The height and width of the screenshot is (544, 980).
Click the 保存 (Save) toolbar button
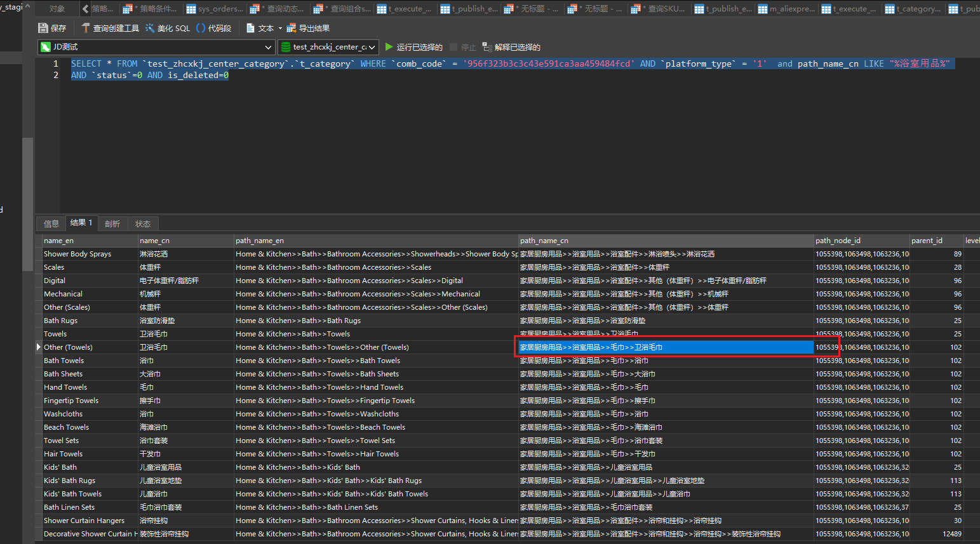52,28
